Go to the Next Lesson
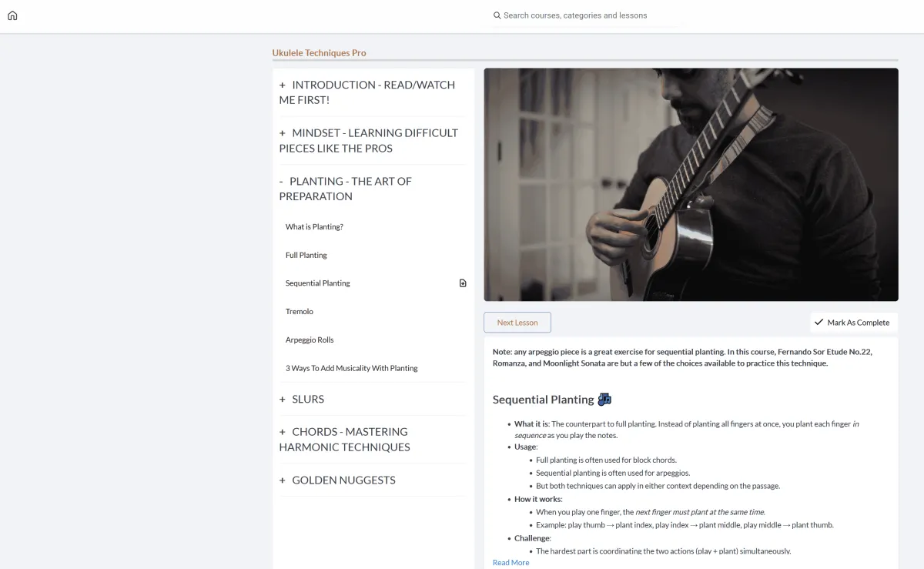Viewport: 924px width, 569px height. coord(517,323)
